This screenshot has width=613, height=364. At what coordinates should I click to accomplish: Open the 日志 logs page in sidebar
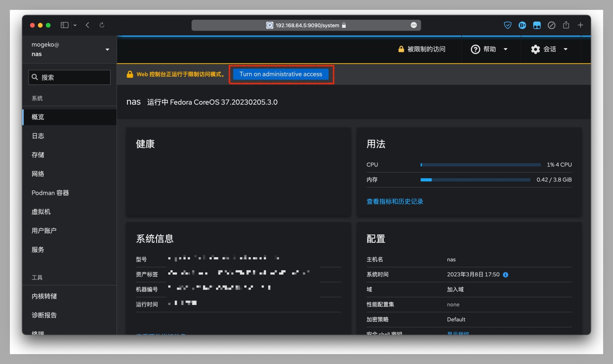(x=38, y=136)
